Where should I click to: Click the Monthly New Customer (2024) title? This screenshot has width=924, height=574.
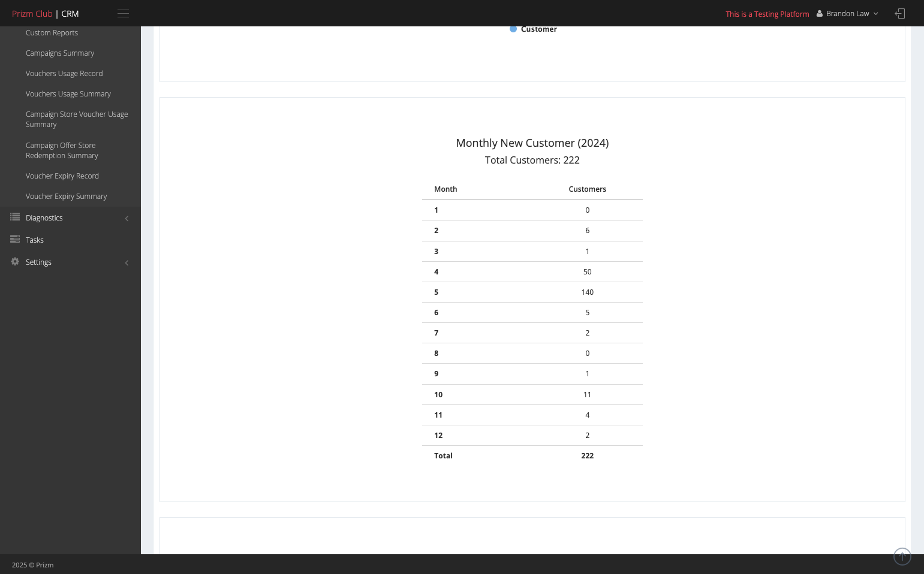coord(532,143)
